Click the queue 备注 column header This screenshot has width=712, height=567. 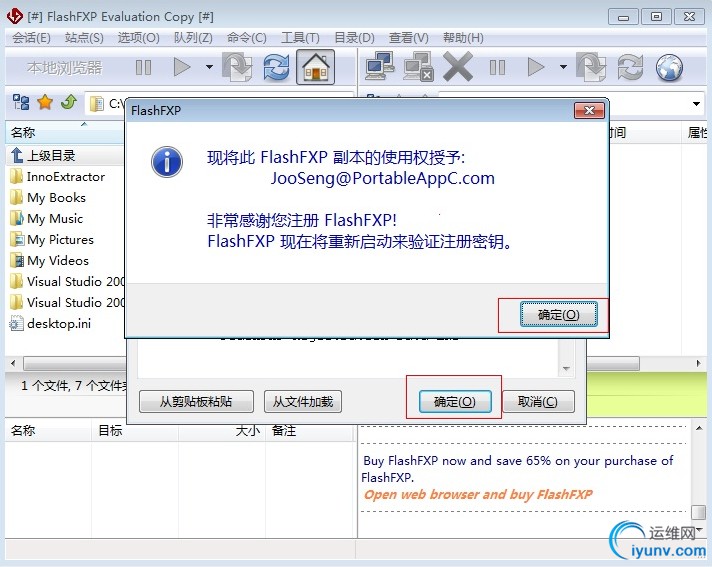pyautogui.click(x=309, y=430)
